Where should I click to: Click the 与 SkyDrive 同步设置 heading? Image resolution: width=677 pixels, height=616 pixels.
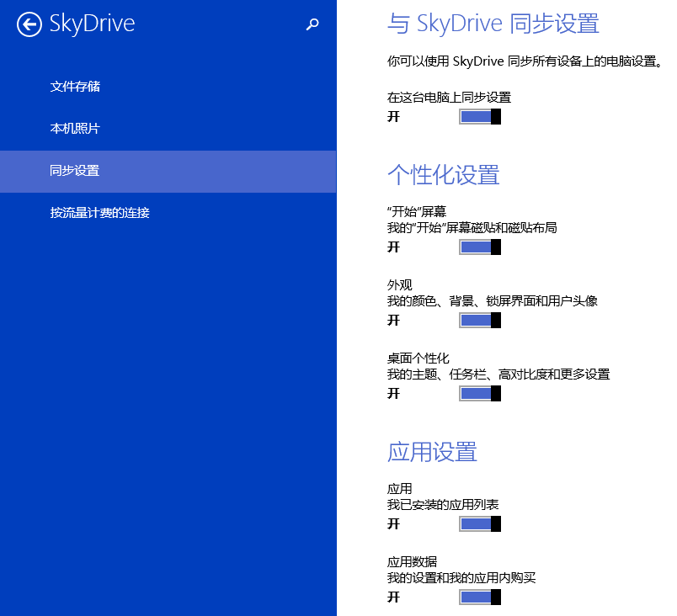[x=493, y=24]
